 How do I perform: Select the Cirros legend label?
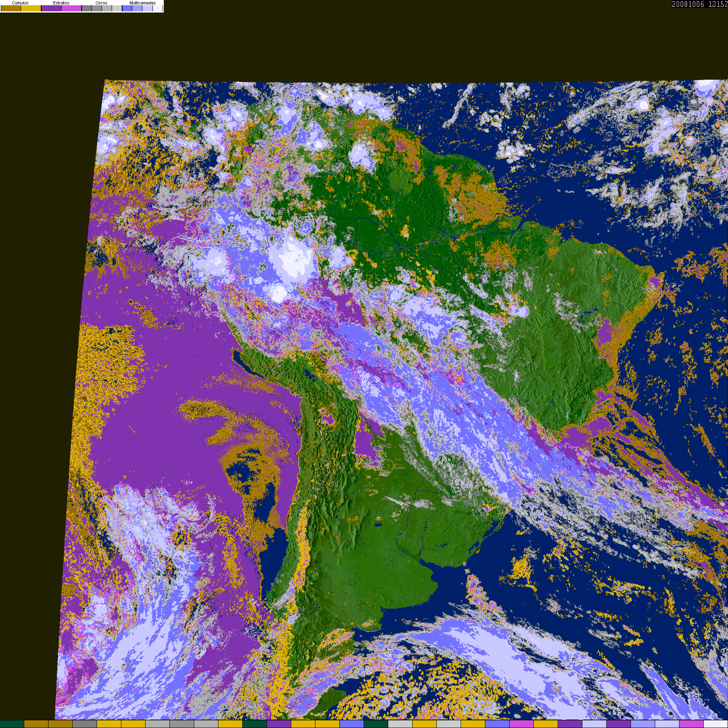pos(101,3)
